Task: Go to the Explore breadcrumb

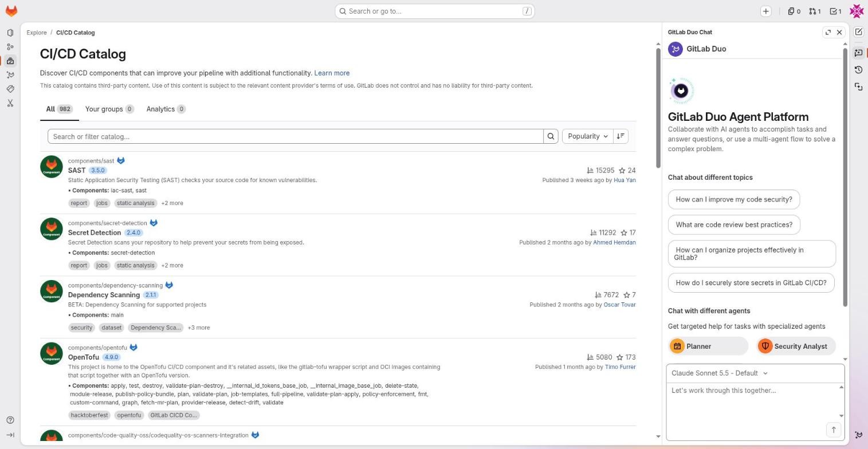Action: [x=37, y=33]
